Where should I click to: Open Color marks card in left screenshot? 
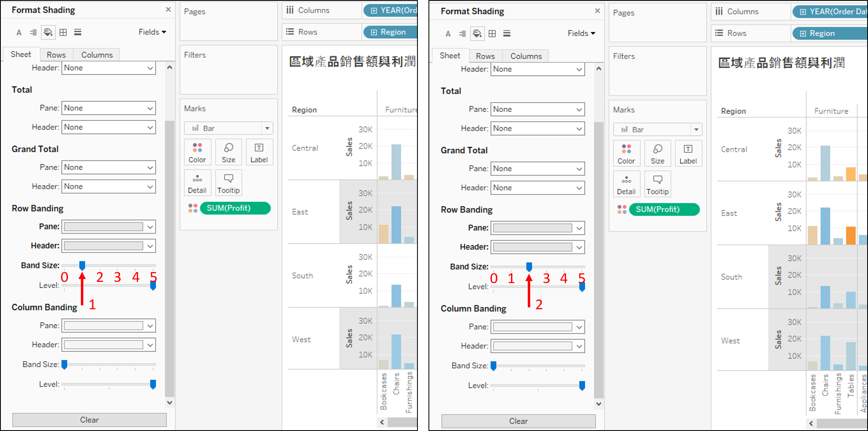click(x=197, y=152)
